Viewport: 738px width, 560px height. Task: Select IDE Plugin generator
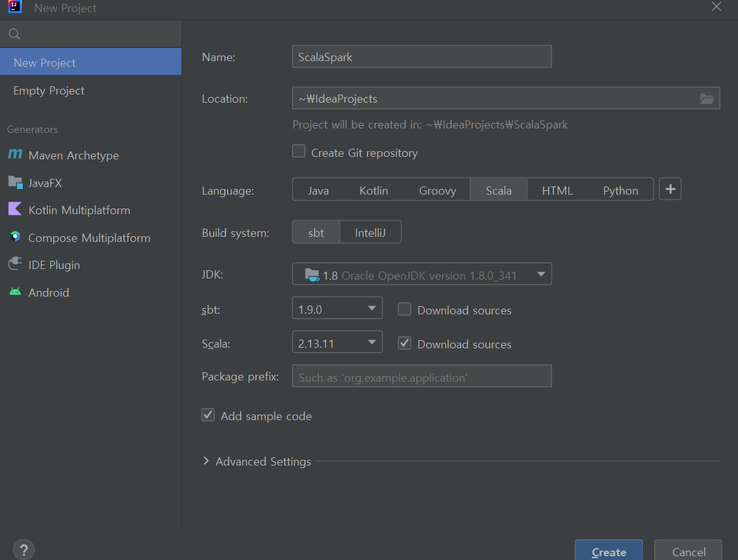[x=90, y=265]
